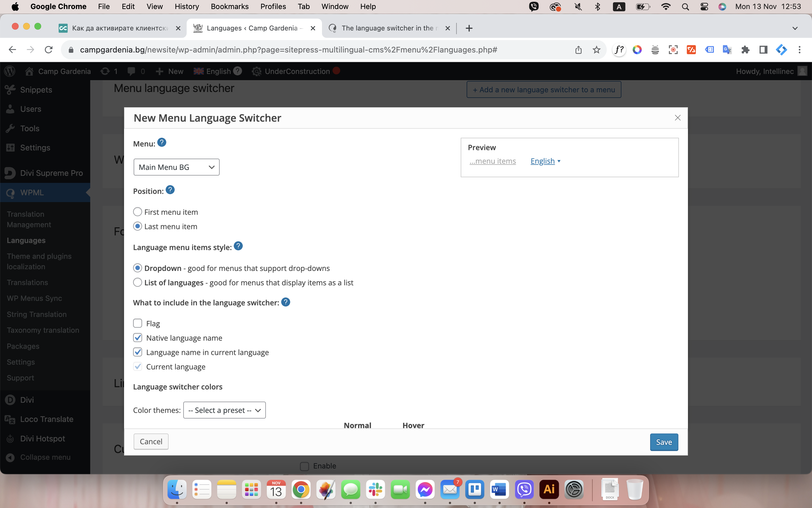This screenshot has height=508, width=812.
Task: Open Spotlight search in menu bar
Action: pos(685,6)
